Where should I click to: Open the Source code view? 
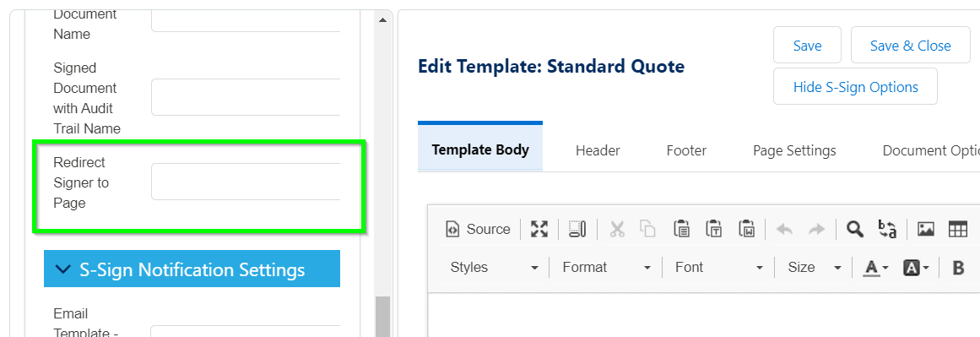pyautogui.click(x=478, y=230)
